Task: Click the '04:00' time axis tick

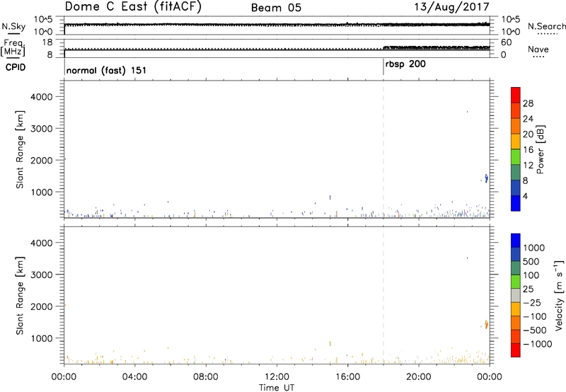Action: pos(134,377)
